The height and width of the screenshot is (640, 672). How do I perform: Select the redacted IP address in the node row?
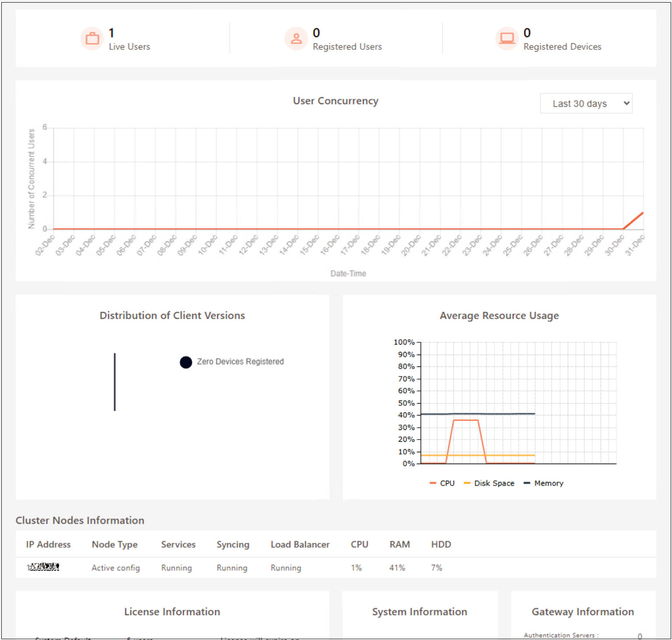coord(43,568)
